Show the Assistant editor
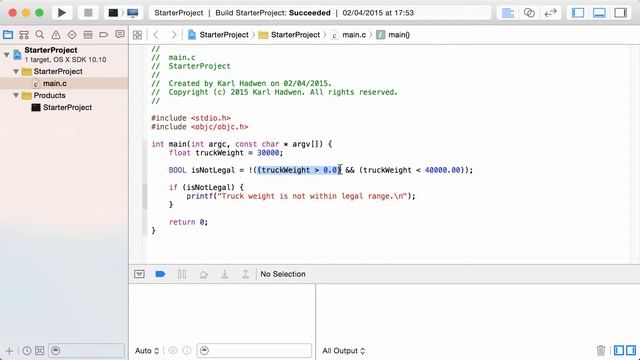This screenshot has width=640, height=360. pyautogui.click(x=529, y=13)
